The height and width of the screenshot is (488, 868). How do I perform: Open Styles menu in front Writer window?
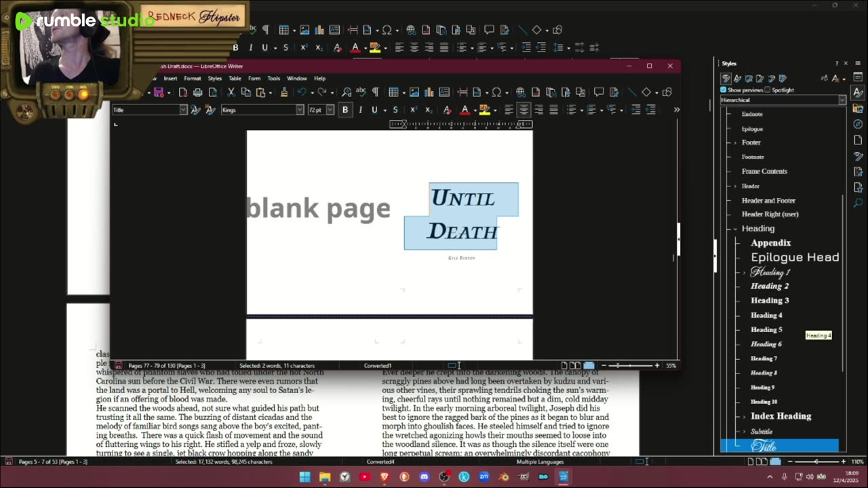pos(214,79)
